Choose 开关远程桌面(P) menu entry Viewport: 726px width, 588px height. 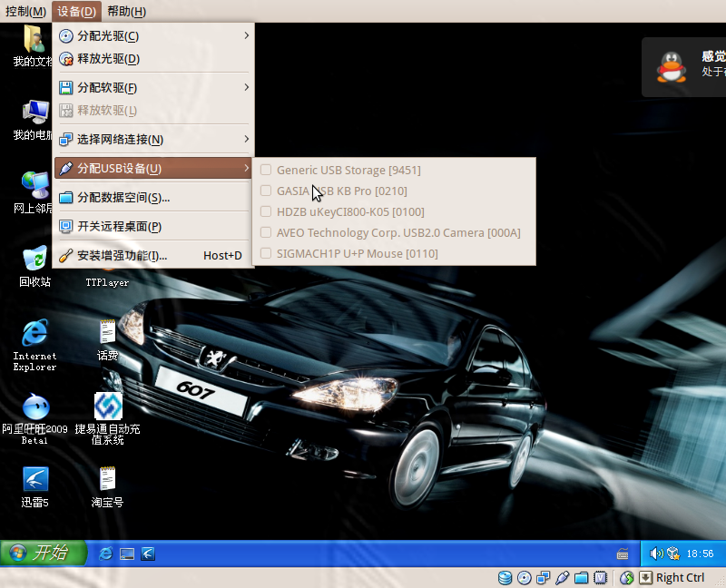pos(153,227)
